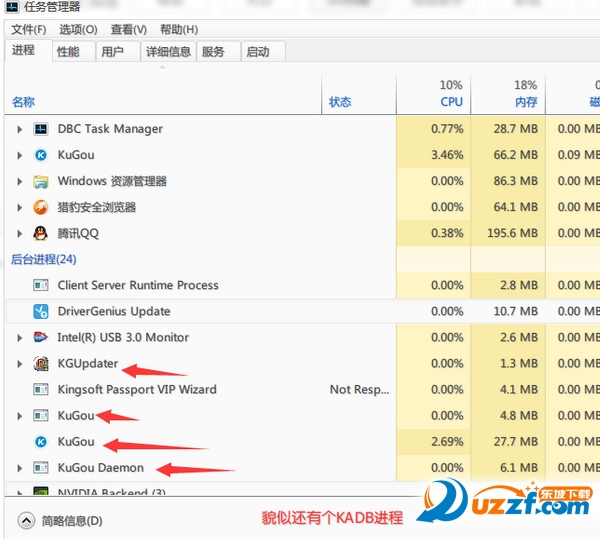
Task: Click the DBC Task Manager process icon
Action: [x=41, y=129]
